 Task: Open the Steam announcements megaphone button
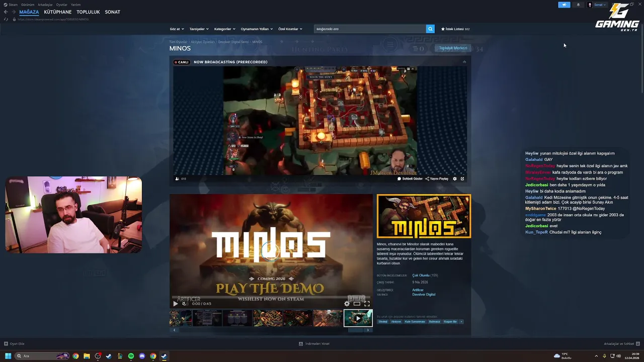pos(564,5)
